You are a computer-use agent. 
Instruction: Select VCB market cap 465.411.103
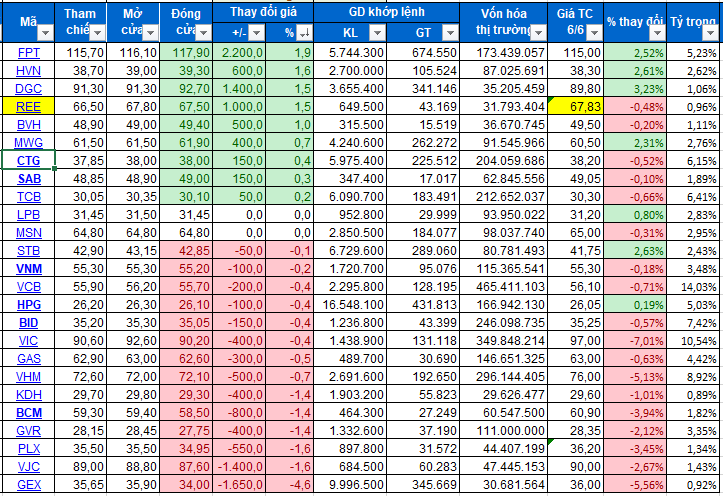504,287
